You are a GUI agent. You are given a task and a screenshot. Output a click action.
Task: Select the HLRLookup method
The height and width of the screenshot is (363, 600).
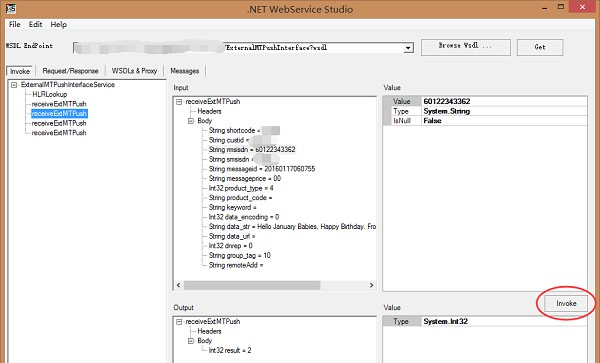click(50, 94)
